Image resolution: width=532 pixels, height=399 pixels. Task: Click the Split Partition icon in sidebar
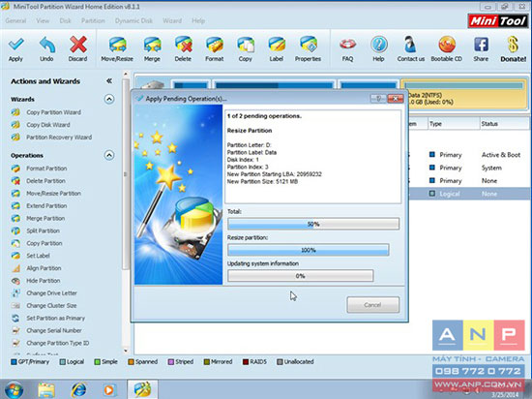(15, 230)
